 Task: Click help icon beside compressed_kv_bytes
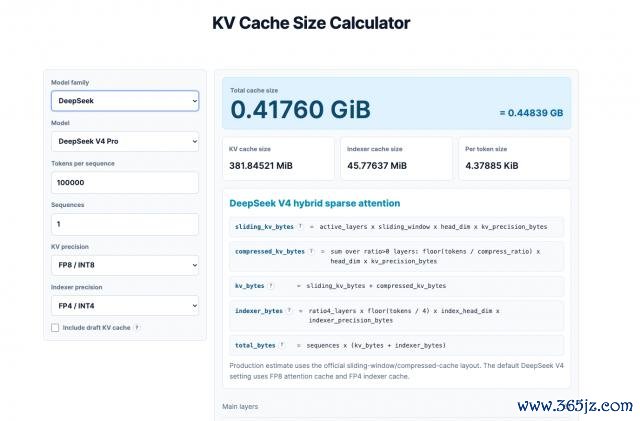pyautogui.click(x=311, y=251)
